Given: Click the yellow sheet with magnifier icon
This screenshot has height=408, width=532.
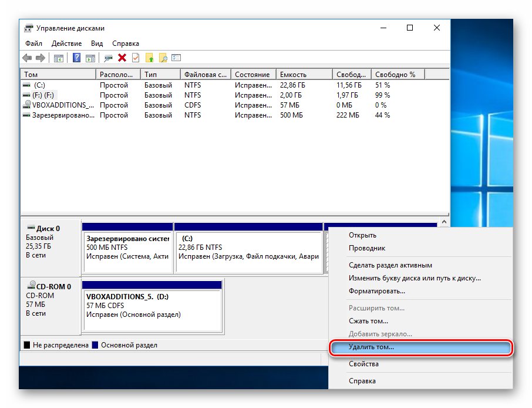Looking at the screenshot, I should point(163,58).
